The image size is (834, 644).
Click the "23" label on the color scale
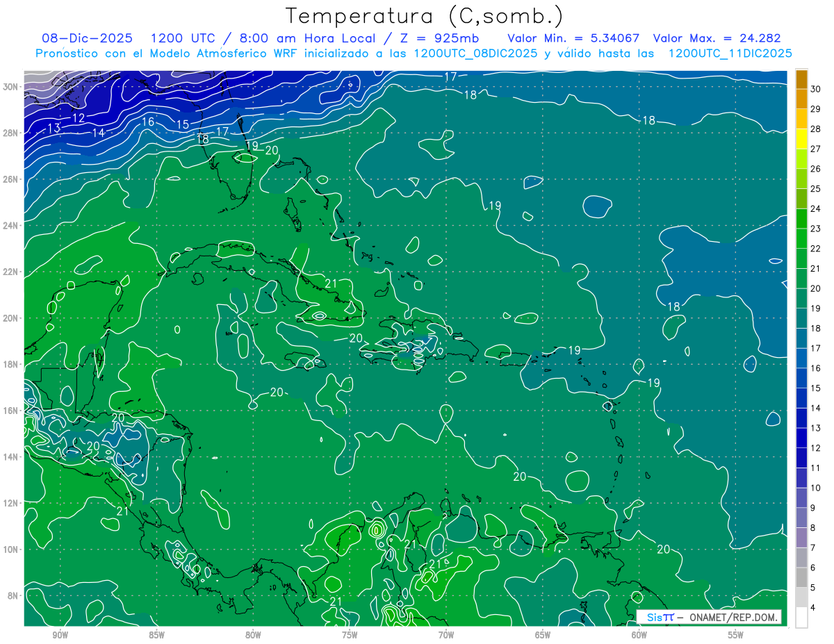tap(816, 229)
